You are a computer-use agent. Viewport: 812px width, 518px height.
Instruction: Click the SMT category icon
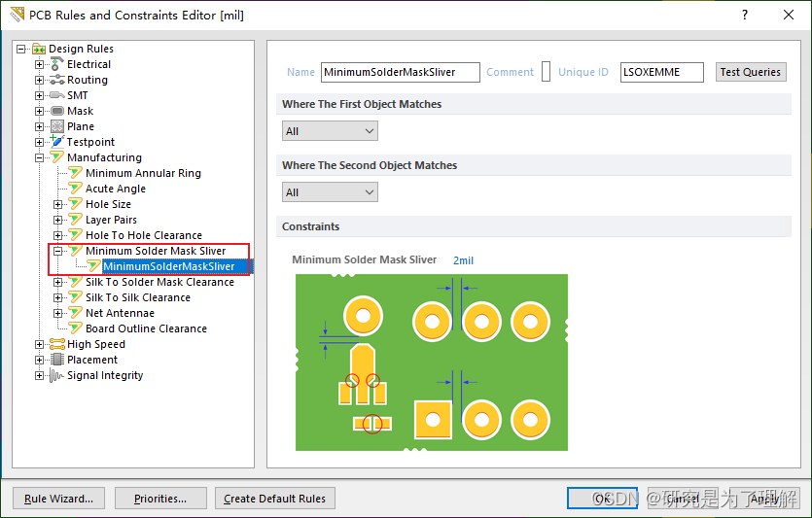pos(57,95)
